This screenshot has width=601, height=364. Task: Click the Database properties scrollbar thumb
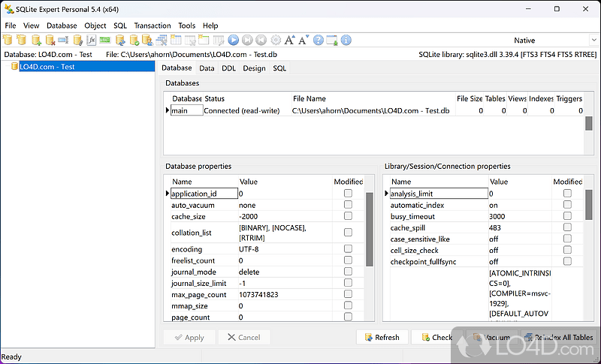click(x=370, y=229)
